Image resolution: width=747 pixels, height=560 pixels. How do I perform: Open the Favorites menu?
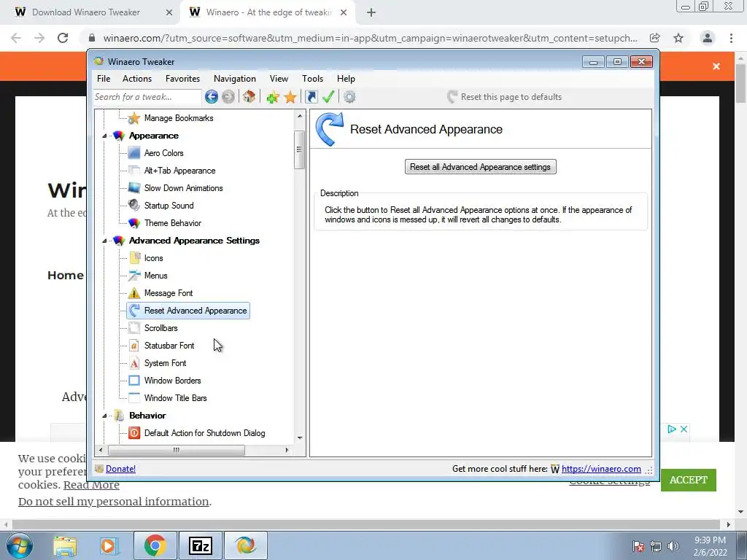(x=182, y=79)
